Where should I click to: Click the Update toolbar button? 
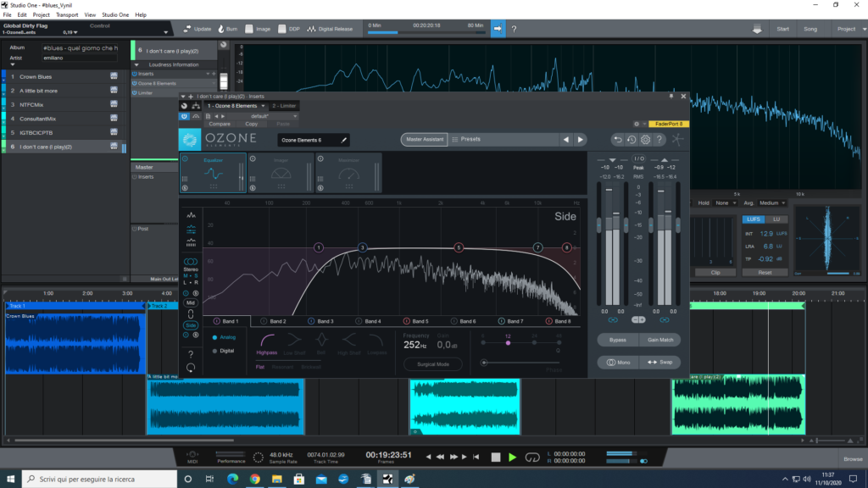click(x=197, y=29)
